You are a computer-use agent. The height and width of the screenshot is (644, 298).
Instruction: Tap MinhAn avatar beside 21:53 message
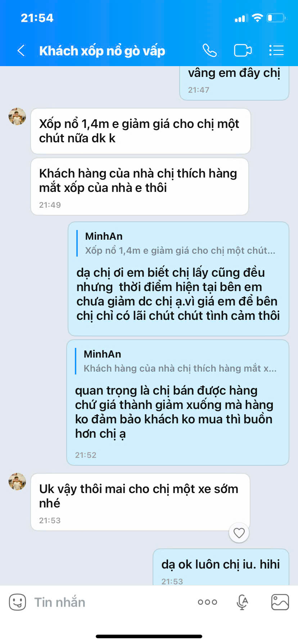pyautogui.click(x=17, y=482)
